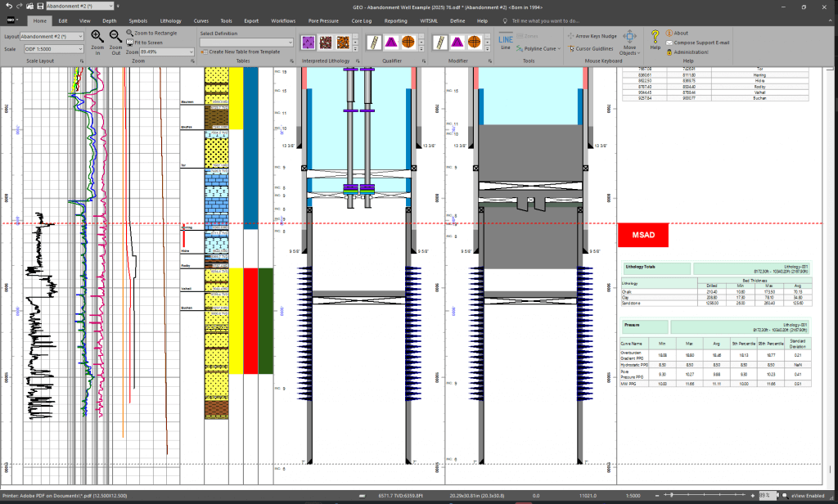This screenshot has width=838, height=504.
Task: Click Compose Support E-mail
Action: (x=697, y=43)
